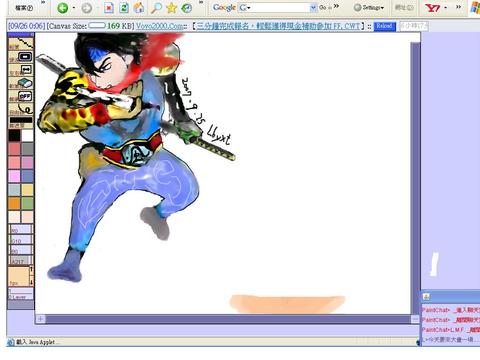Adjust the red R value slider

point(21,229)
